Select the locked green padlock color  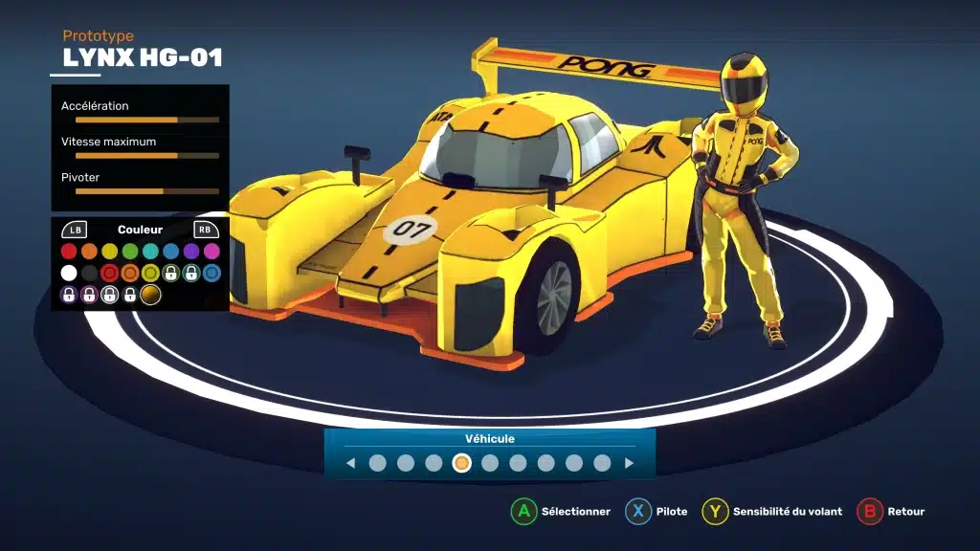click(170, 273)
